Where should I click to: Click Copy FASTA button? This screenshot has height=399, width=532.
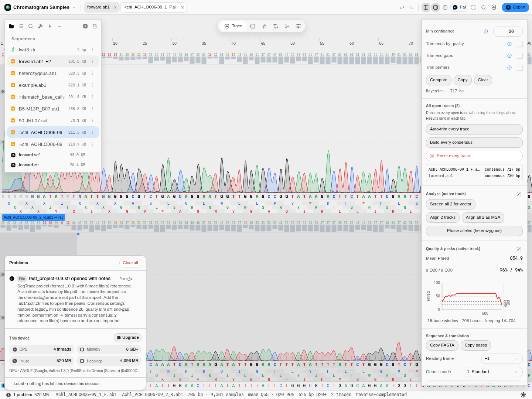(442, 345)
